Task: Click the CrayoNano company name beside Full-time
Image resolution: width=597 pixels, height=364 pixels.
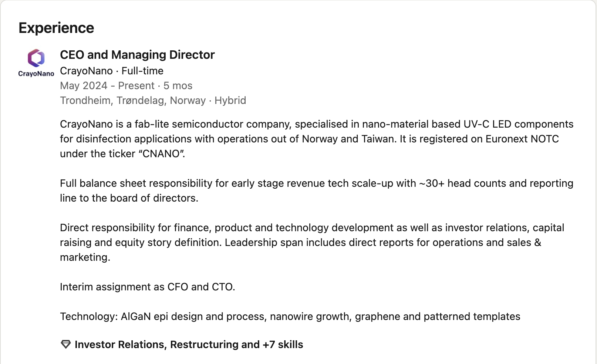Action: 86,71
